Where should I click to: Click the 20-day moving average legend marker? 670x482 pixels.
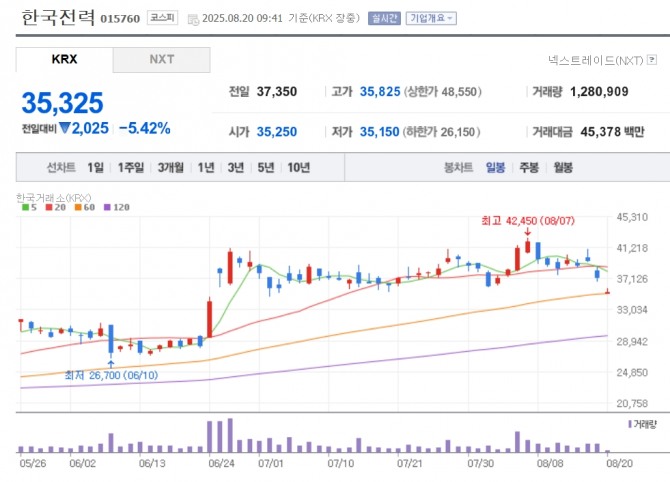[48, 207]
